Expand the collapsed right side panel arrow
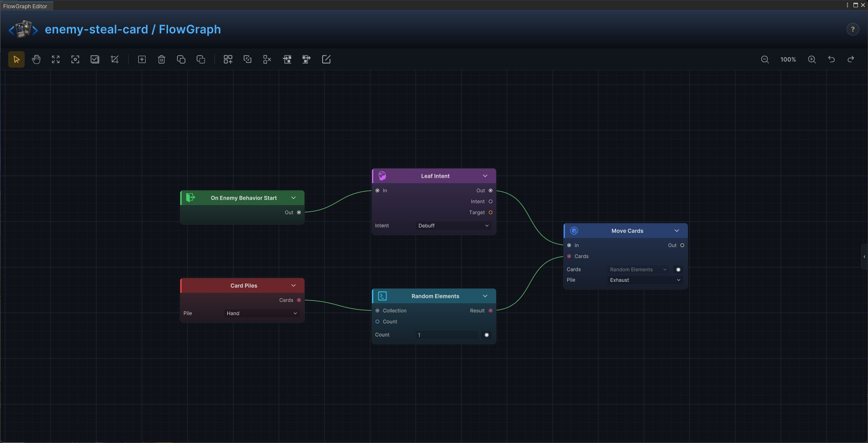Screen dimensions: 868x443 click(864, 257)
